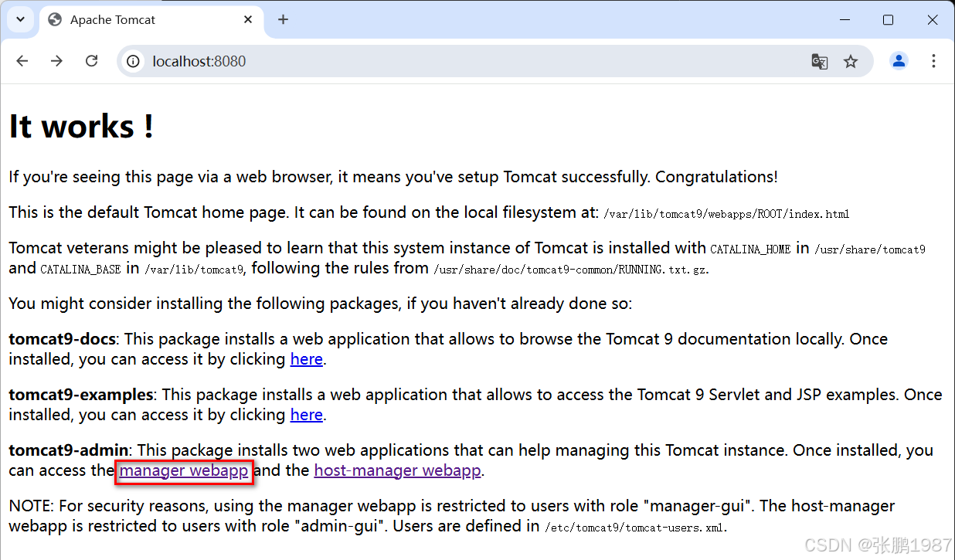Open a new tab with plus button
The height and width of the screenshot is (560, 955).
pos(283,20)
